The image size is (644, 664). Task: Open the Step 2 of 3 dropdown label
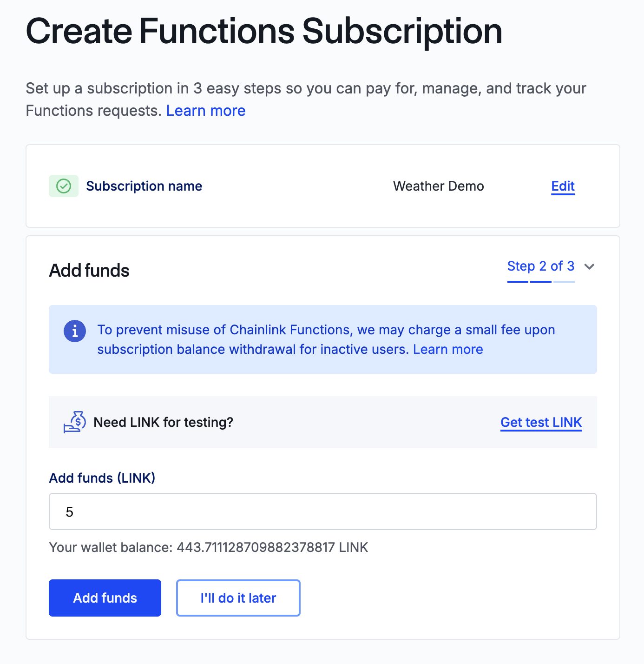pos(540,266)
